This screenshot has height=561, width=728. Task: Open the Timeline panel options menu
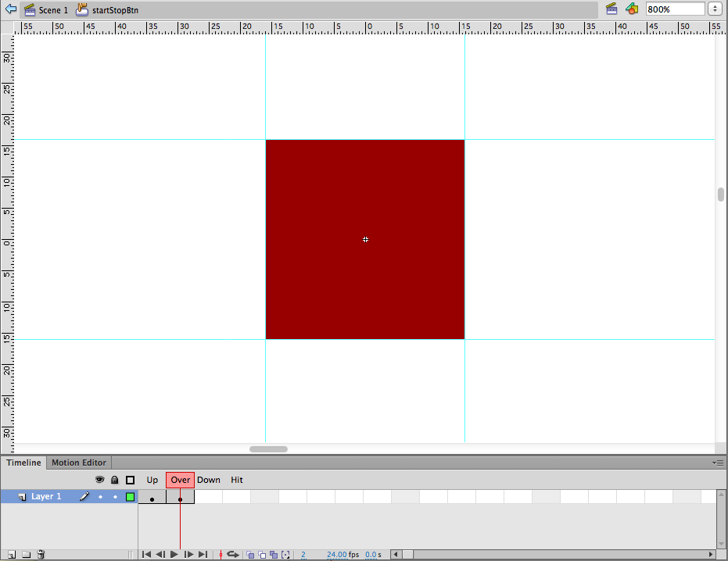click(719, 463)
